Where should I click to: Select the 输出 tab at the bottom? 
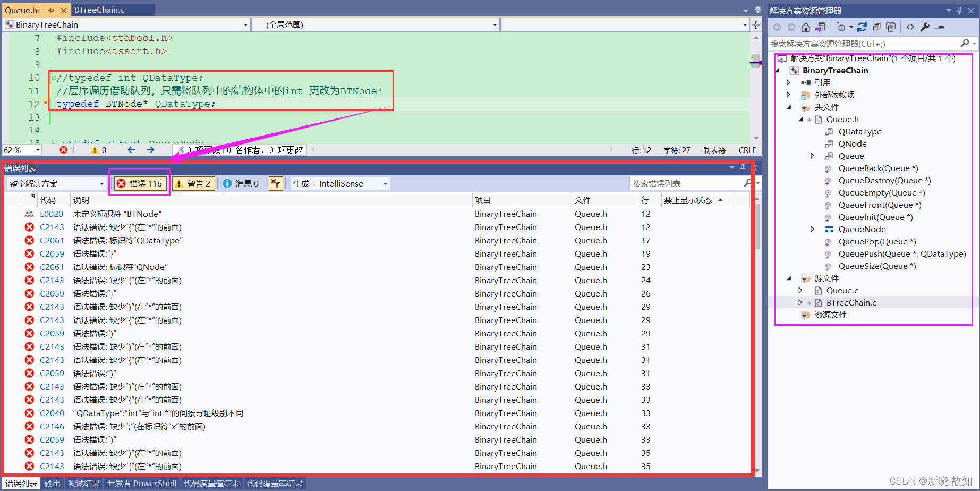[52, 483]
